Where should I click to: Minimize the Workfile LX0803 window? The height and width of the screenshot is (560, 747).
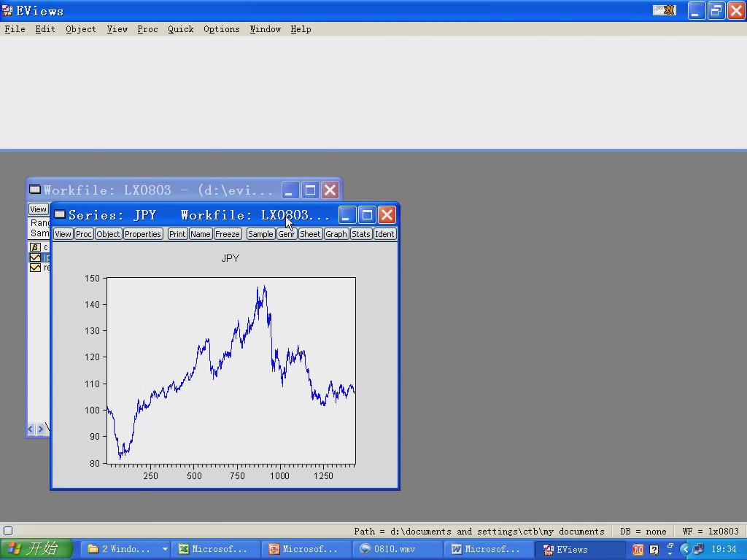(x=290, y=190)
